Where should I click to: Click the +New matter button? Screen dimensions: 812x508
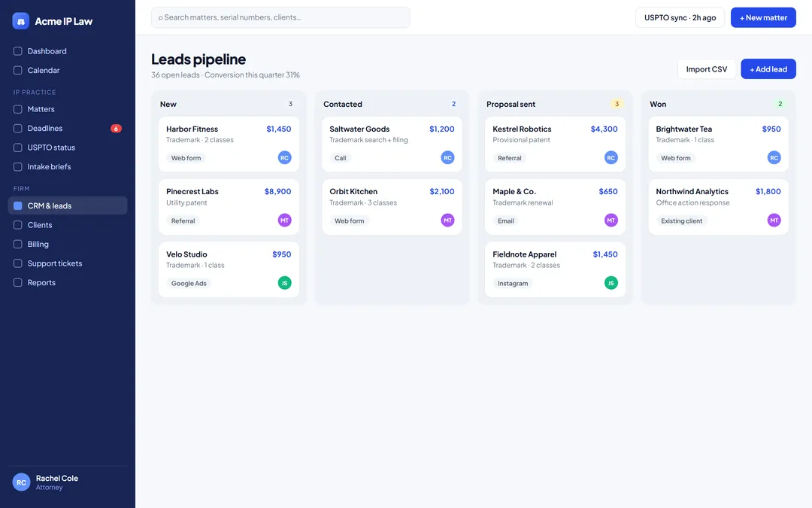(763, 17)
